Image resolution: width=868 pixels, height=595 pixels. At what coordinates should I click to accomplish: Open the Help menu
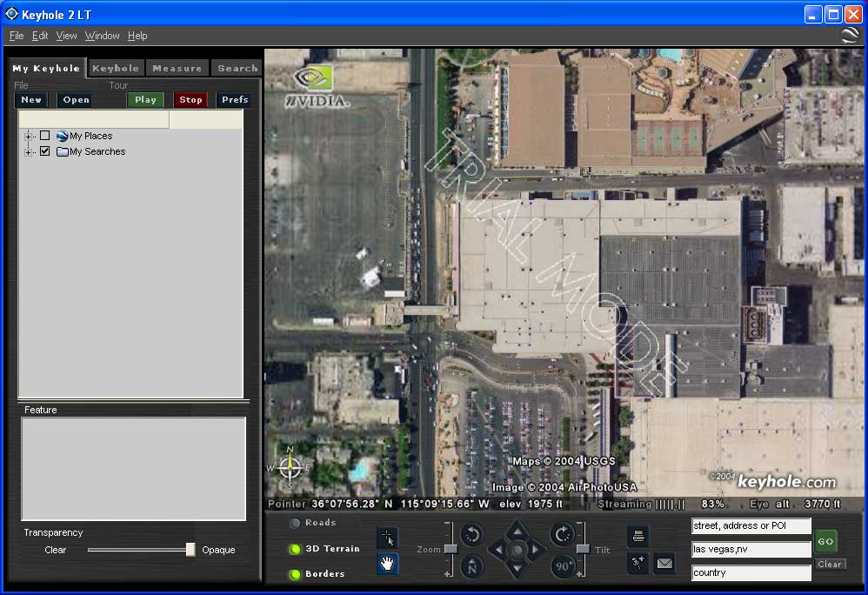[137, 36]
